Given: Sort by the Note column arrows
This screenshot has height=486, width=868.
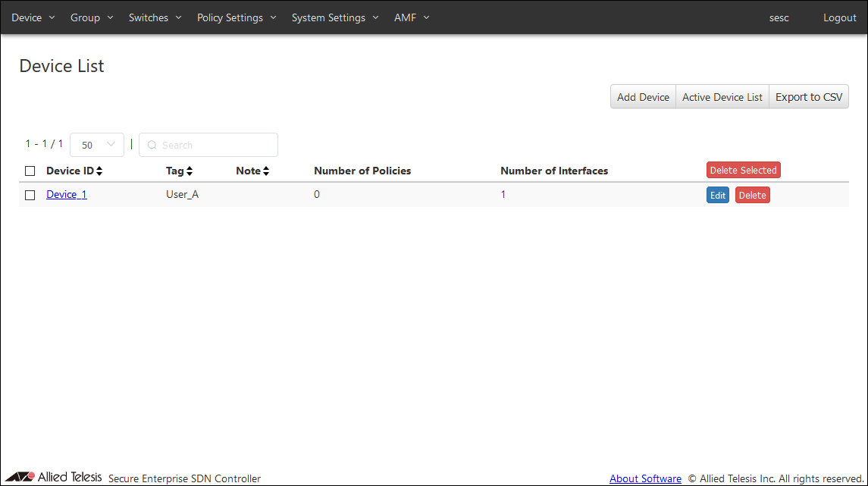Looking at the screenshot, I should tap(266, 171).
